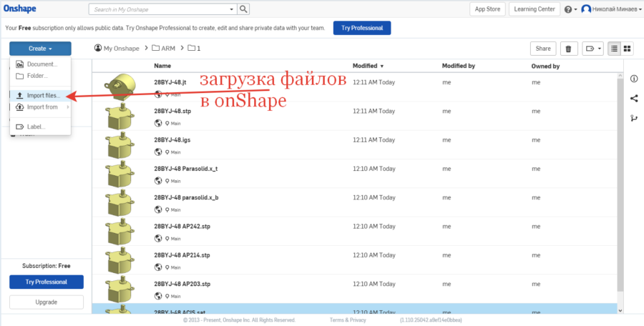Image resolution: width=644 pixels, height=326 pixels.
Task: Open the help question mark menu
Action: (570, 9)
